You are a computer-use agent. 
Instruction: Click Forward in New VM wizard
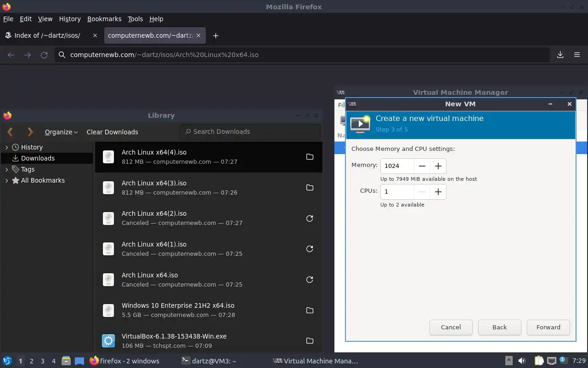[548, 328]
